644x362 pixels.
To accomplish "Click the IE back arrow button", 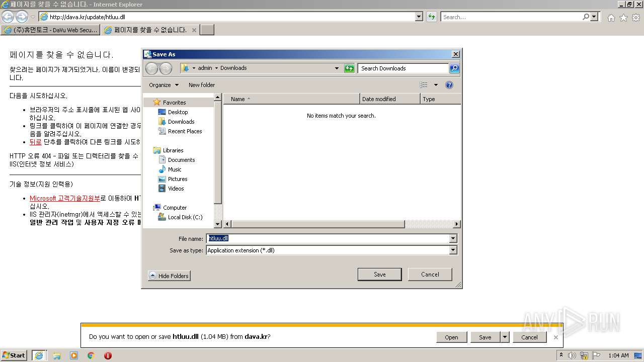I will (x=8, y=17).
